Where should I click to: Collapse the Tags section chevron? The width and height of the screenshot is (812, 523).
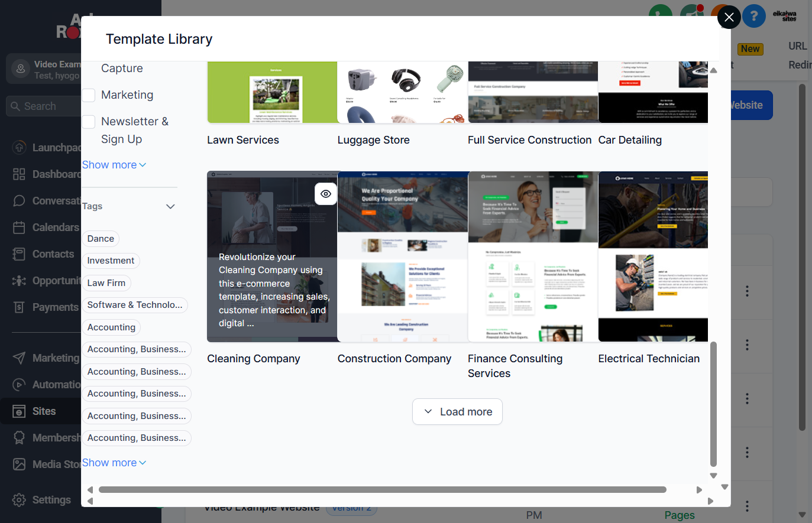170,206
